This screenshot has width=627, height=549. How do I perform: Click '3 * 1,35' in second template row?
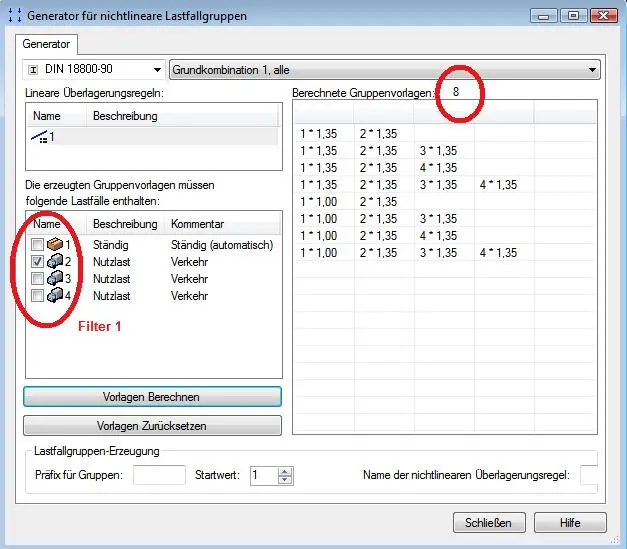[x=438, y=151]
